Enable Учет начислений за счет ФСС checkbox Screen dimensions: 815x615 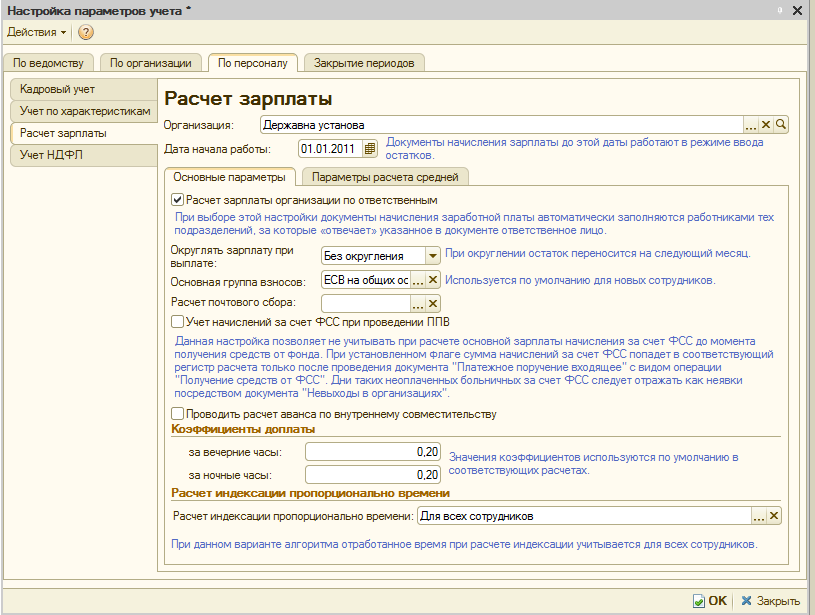click(177, 322)
